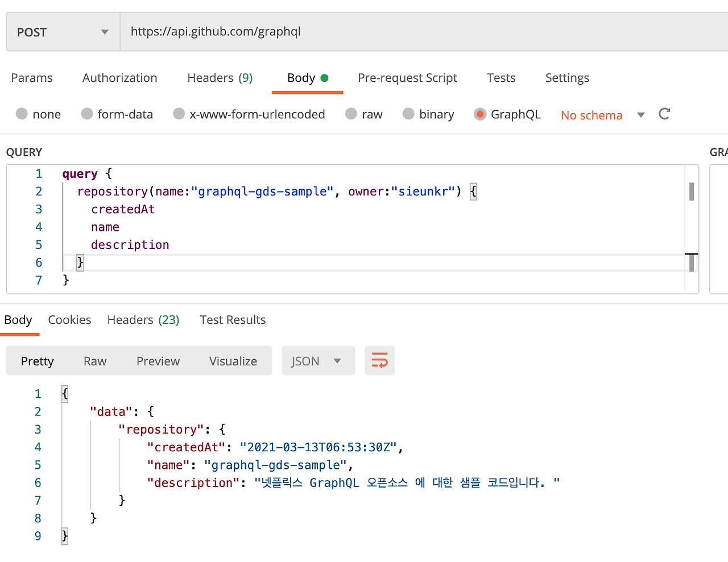Enable the x-www-form-urlencoded option
Image resolution: width=728 pixels, height=562 pixels.
(x=179, y=114)
